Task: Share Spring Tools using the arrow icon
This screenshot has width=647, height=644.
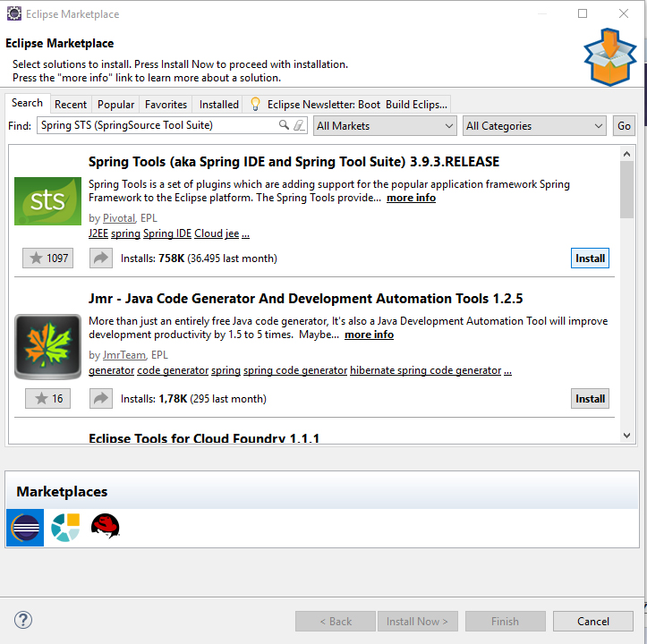Action: click(x=101, y=258)
